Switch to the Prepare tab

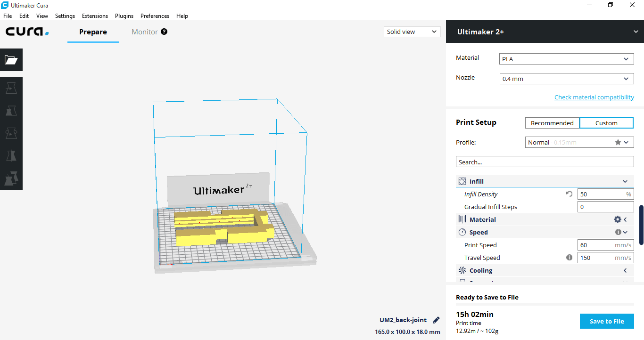tap(93, 32)
